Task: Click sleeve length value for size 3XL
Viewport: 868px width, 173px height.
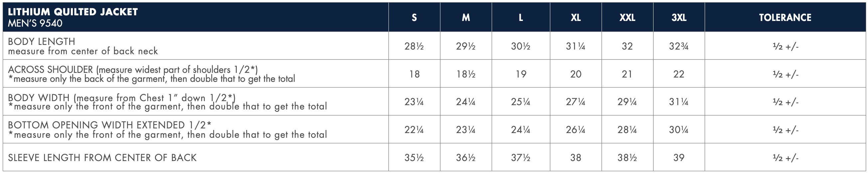Action: tap(679, 157)
